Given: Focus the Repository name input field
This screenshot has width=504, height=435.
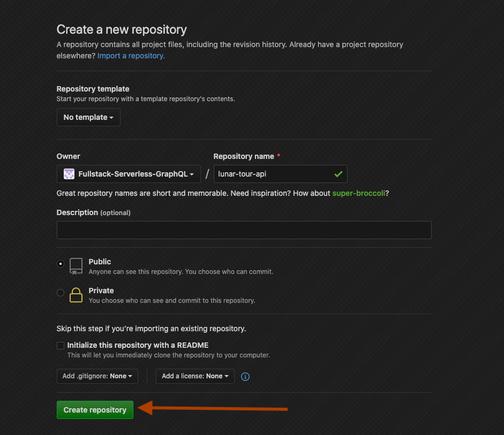Looking at the screenshot, I should point(280,174).
